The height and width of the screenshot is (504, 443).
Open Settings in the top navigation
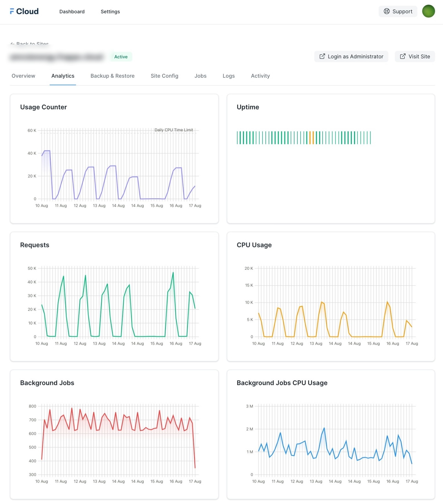[x=110, y=12]
